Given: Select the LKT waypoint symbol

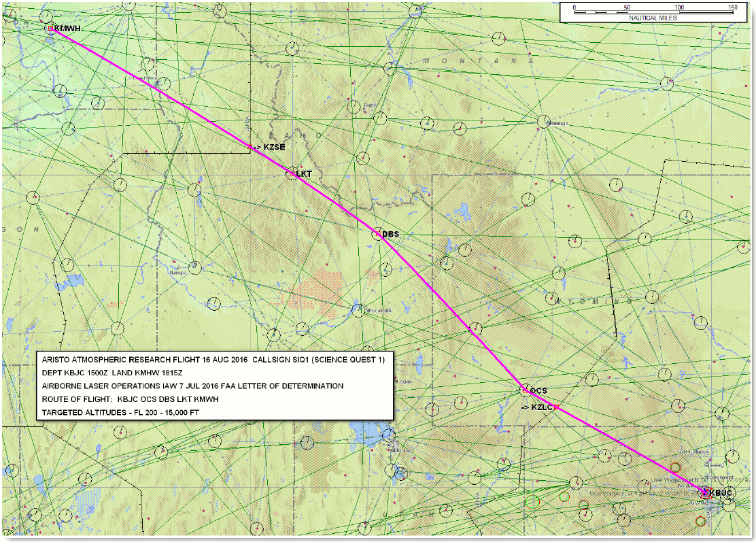Looking at the screenshot, I should (x=291, y=173).
